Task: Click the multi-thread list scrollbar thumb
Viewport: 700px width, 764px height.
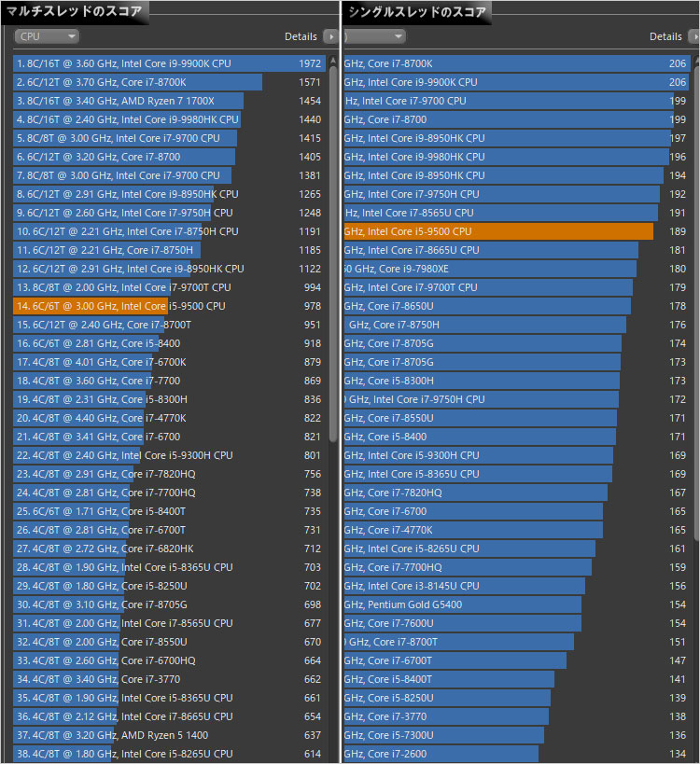Action: pyautogui.click(x=333, y=255)
